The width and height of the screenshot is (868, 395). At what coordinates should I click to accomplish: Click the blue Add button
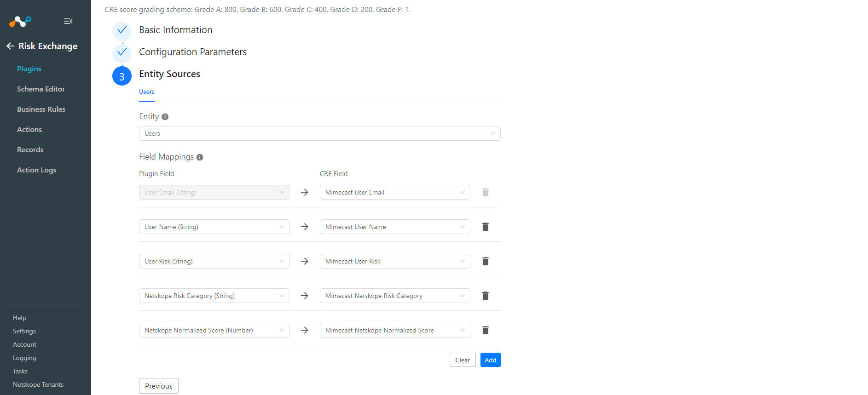pyautogui.click(x=491, y=360)
